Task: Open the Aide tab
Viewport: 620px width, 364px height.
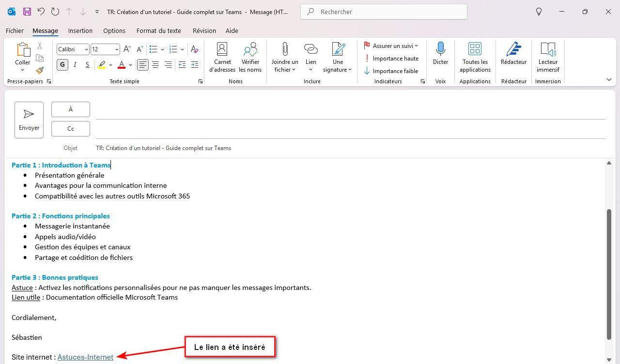Action: [232, 30]
